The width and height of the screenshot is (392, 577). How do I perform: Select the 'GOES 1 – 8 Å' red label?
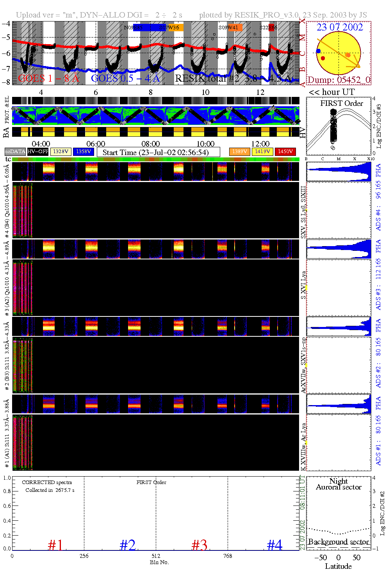click(48, 79)
